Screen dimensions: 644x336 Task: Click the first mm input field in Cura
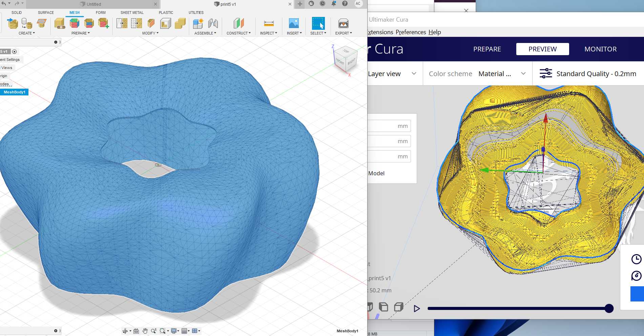389,126
